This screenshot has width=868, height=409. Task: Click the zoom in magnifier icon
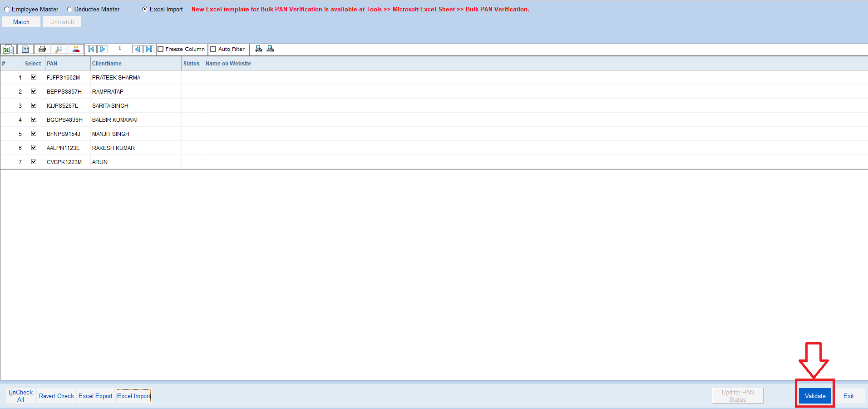click(258, 49)
